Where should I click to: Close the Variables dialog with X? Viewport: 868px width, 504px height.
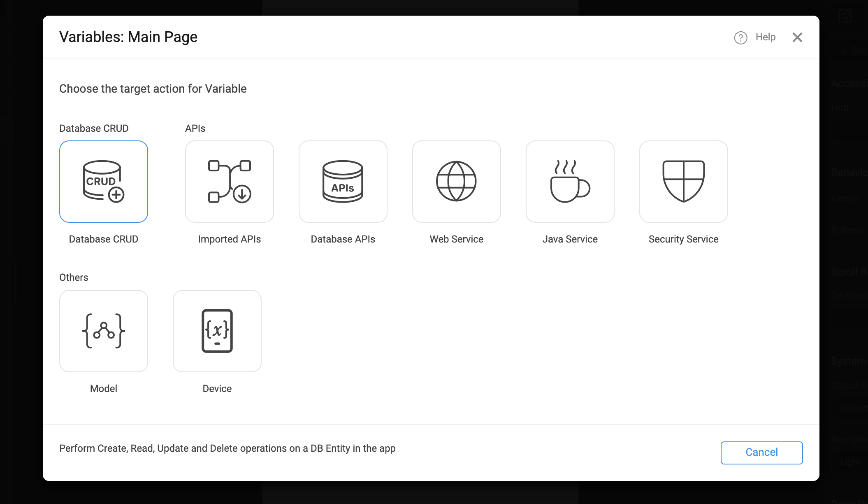point(797,37)
